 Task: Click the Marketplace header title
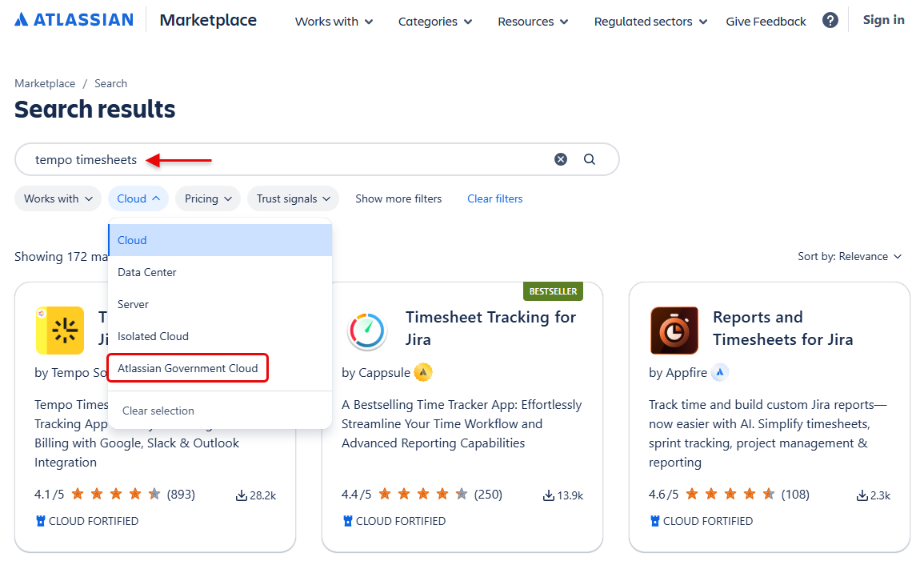tap(208, 20)
